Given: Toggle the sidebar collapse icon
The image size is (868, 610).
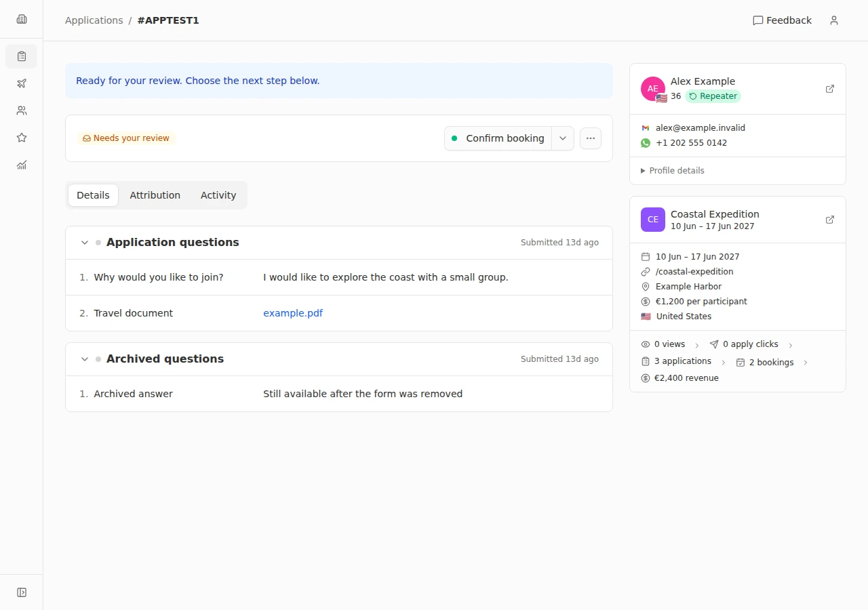Looking at the screenshot, I should [22, 592].
